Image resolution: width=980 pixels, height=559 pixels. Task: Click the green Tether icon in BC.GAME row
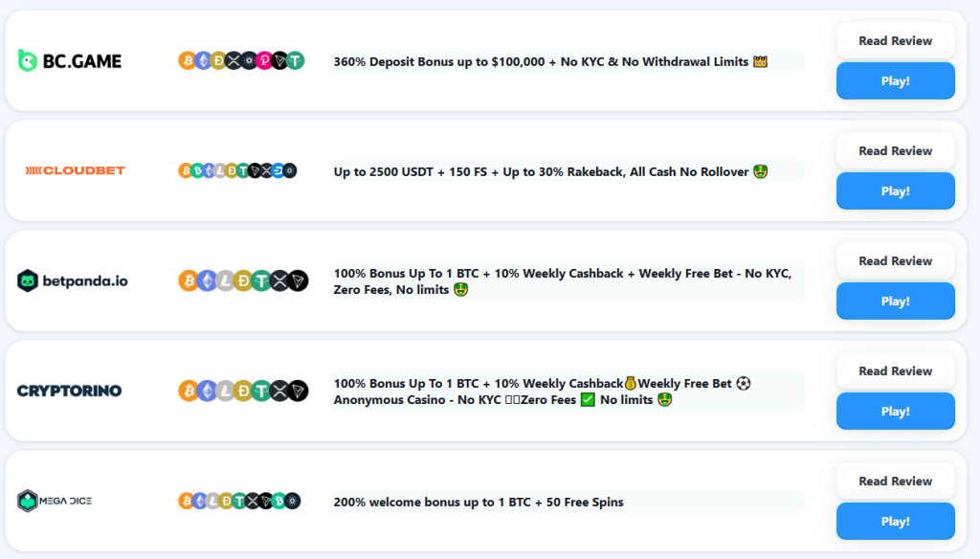pyautogui.click(x=295, y=61)
